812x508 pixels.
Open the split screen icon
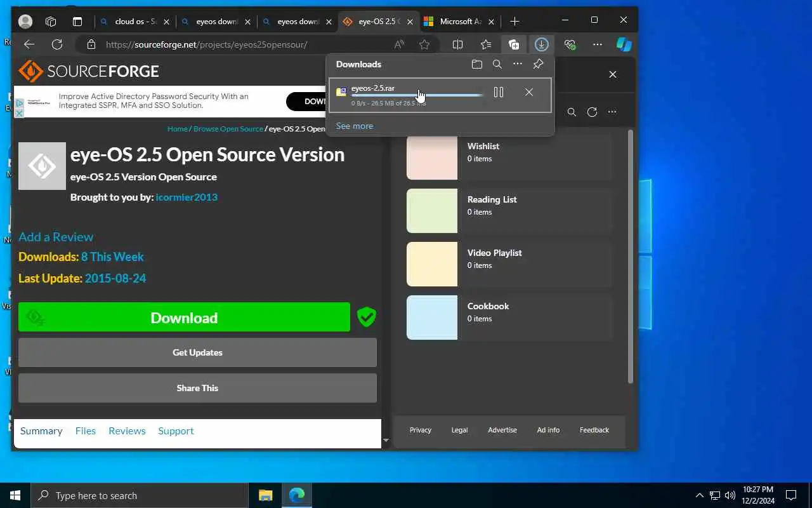457,44
